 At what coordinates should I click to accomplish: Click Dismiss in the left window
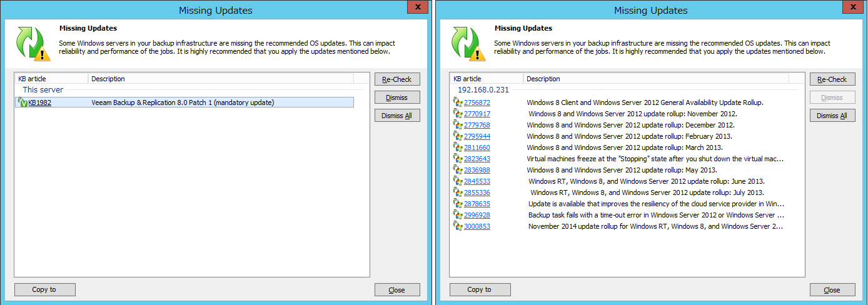[397, 97]
